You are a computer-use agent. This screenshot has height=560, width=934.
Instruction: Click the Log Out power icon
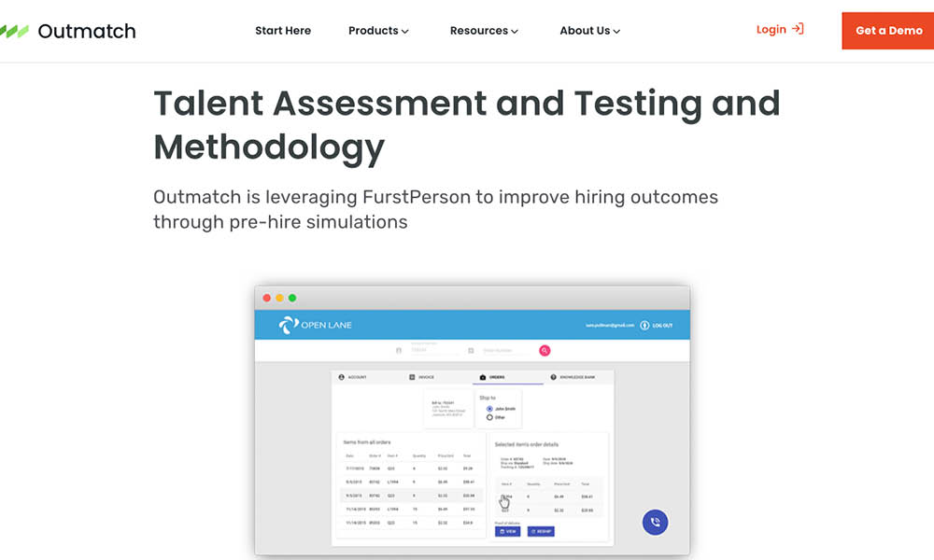point(644,326)
